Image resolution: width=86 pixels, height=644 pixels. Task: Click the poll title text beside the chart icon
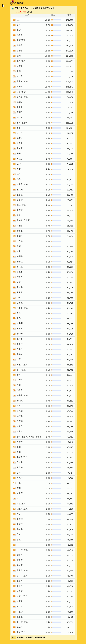point(34,8)
